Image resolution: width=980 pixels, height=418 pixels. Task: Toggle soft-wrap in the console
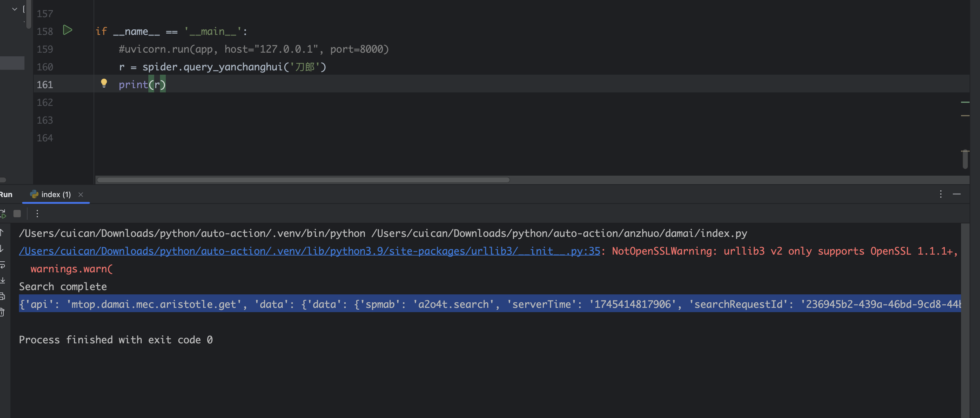(x=2, y=265)
